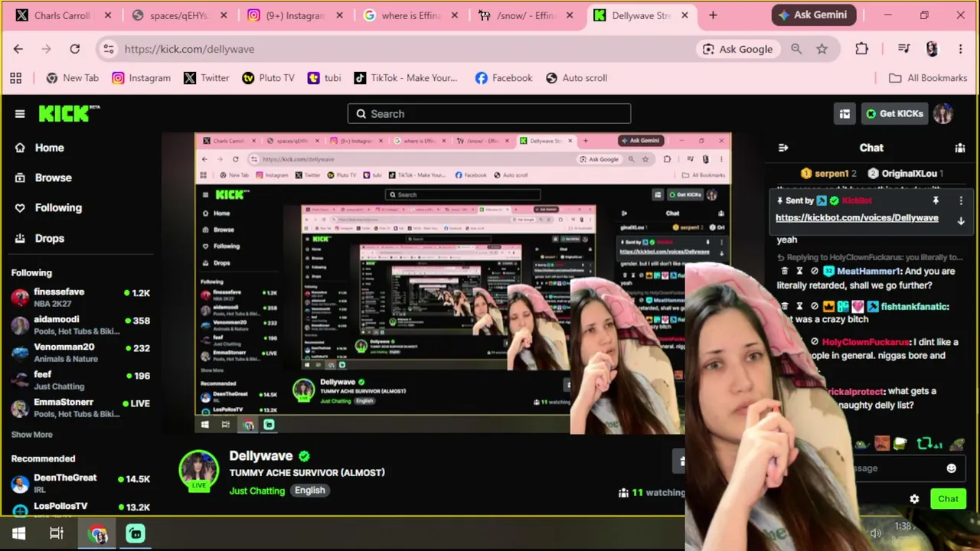Screen dimensions: 980x551
Task: Open the Pluto TV bookmark
Action: coord(268,78)
